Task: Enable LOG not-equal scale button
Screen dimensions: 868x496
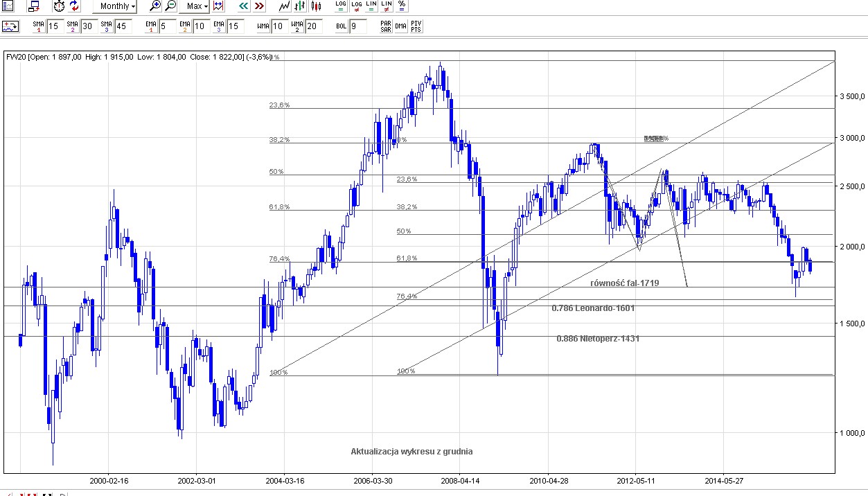Action: pos(356,6)
